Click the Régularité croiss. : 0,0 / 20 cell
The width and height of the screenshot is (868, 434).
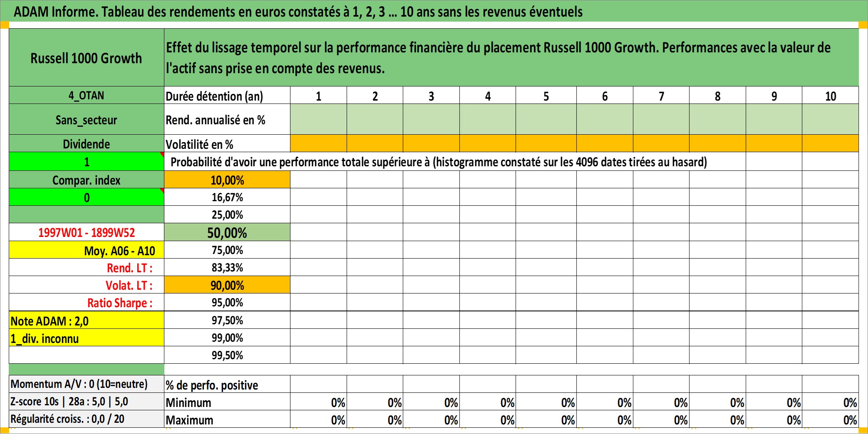click(x=87, y=419)
